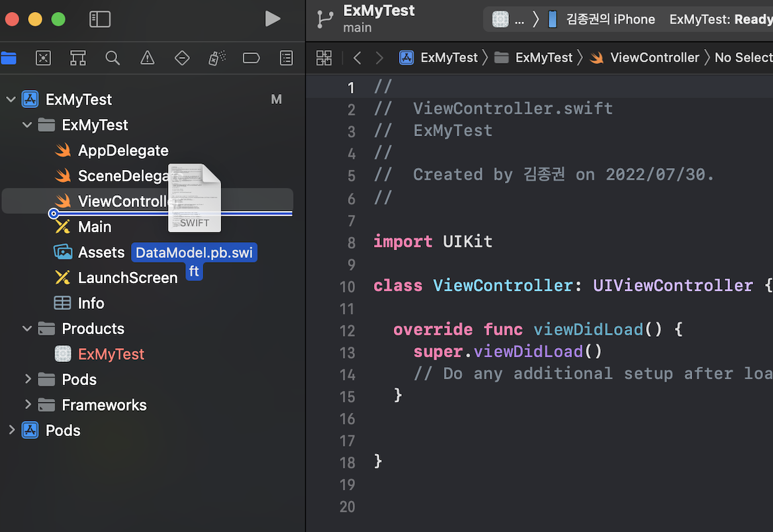
Task: Run the project with the play button
Action: tap(272, 19)
